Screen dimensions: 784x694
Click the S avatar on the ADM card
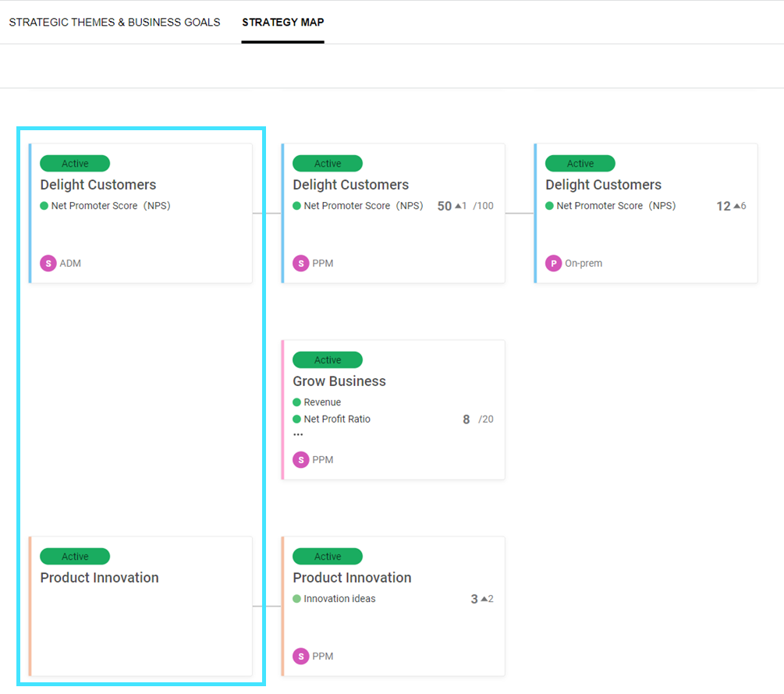click(48, 264)
